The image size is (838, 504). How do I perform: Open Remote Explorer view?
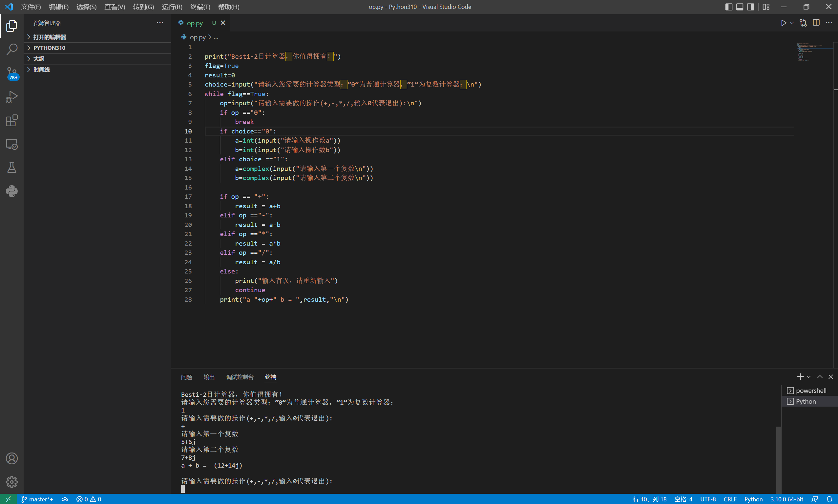(11, 144)
